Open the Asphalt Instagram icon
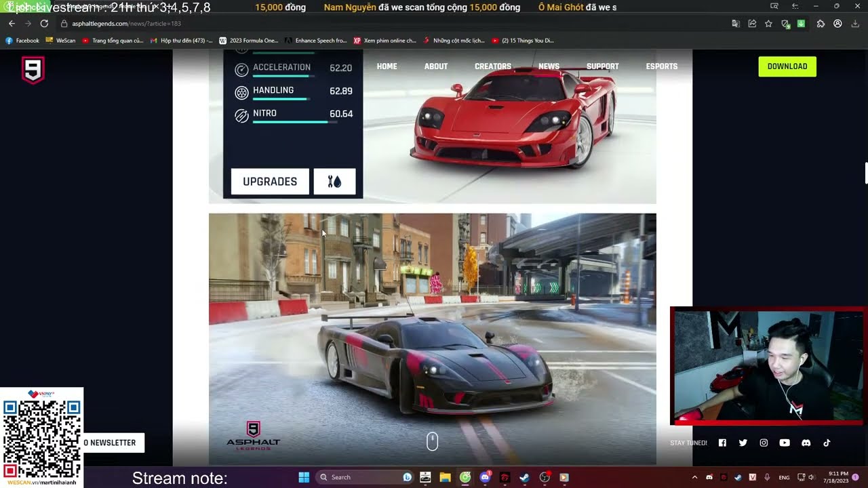Screen dimensions: 868x488 pyautogui.click(x=764, y=443)
